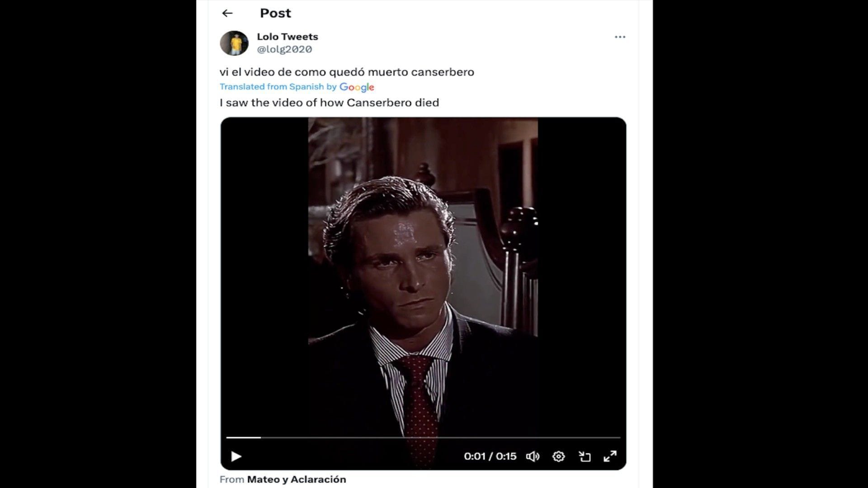Click the back arrow beside Post

coord(227,13)
